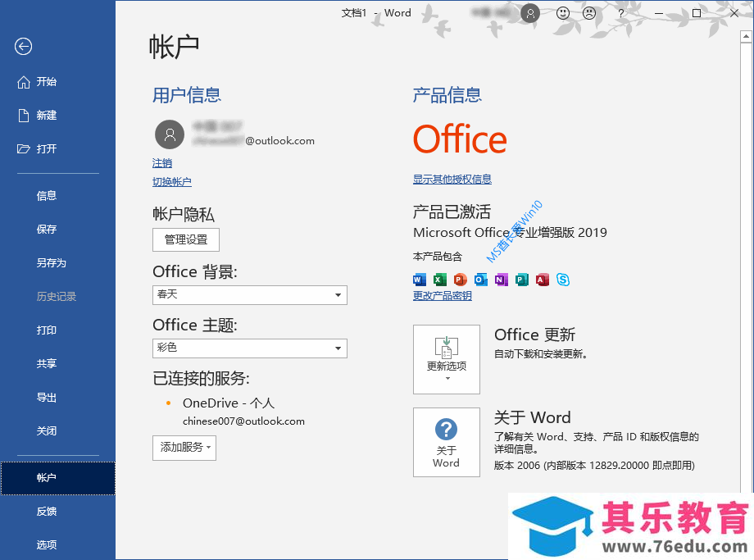This screenshot has height=560, width=754.
Task: Click the home icon beside 开始
Action: coord(24,82)
